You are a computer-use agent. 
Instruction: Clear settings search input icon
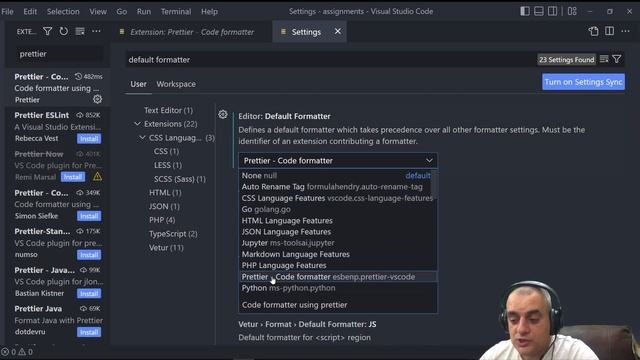(604, 60)
